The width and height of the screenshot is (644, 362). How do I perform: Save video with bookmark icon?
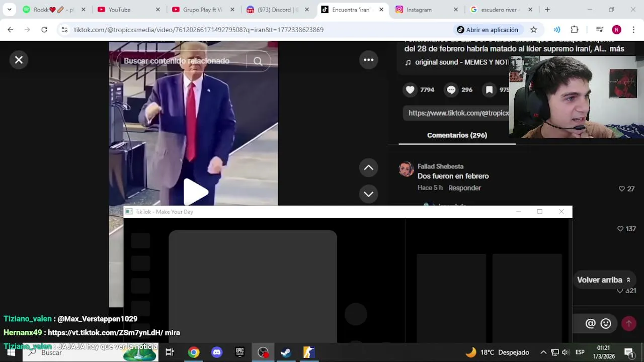pyautogui.click(x=489, y=89)
